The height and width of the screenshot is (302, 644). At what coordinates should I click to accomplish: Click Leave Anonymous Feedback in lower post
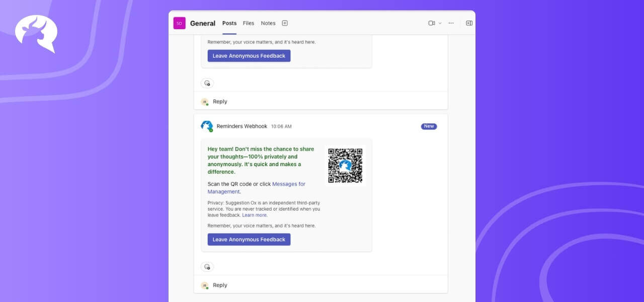point(249,240)
